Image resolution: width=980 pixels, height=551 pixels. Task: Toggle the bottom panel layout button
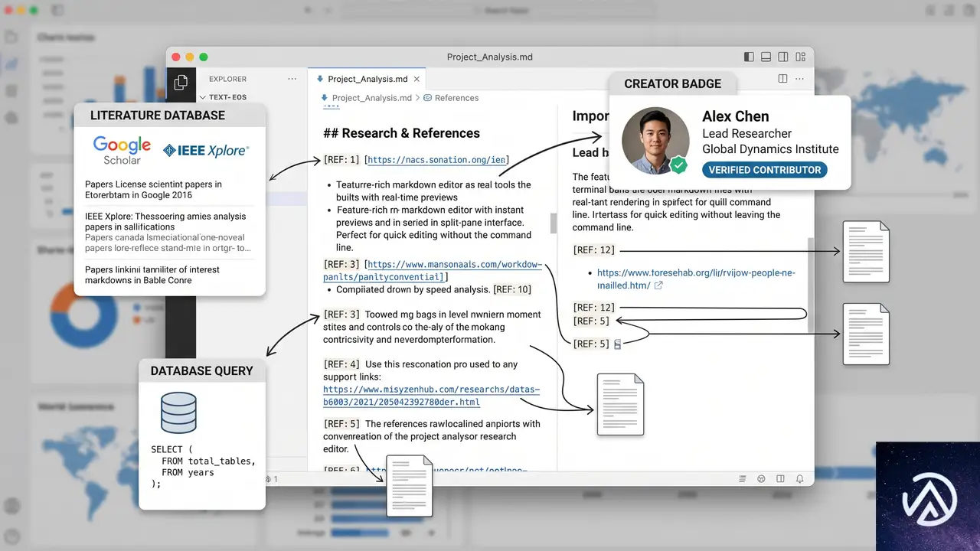[x=766, y=57]
